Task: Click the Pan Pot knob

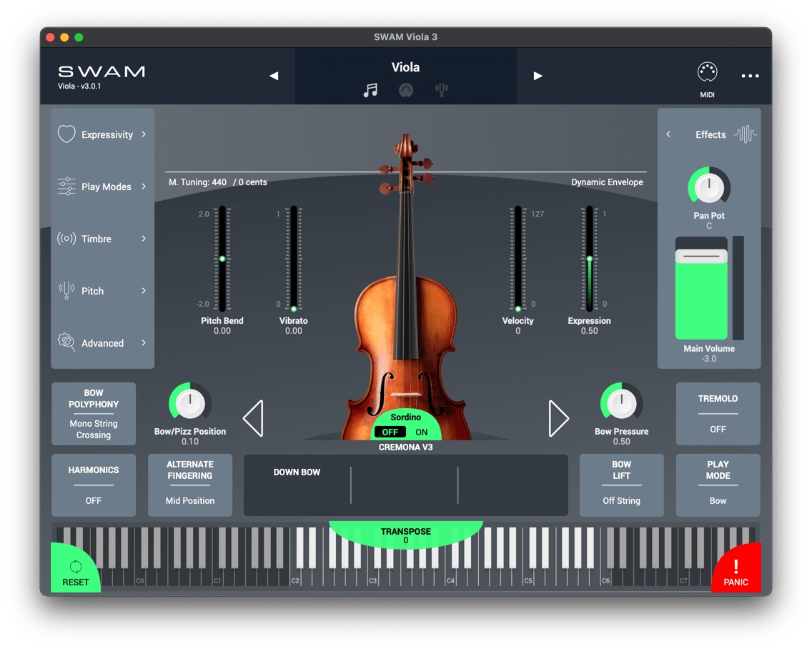Action: point(709,187)
